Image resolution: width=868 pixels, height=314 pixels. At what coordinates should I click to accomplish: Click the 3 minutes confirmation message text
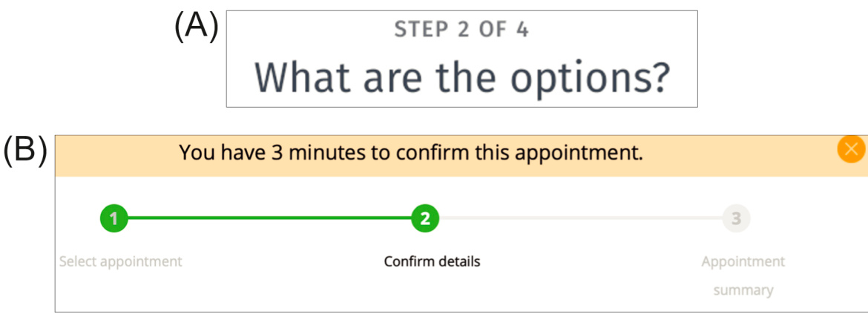point(411,153)
